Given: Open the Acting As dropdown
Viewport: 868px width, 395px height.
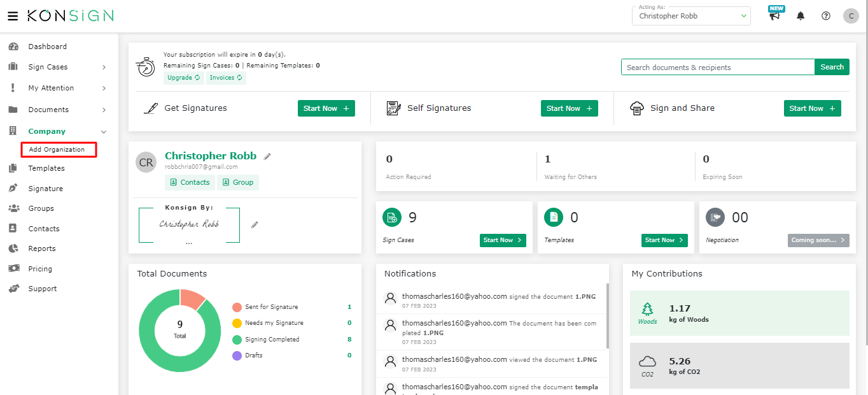Looking at the screenshot, I should pos(691,16).
